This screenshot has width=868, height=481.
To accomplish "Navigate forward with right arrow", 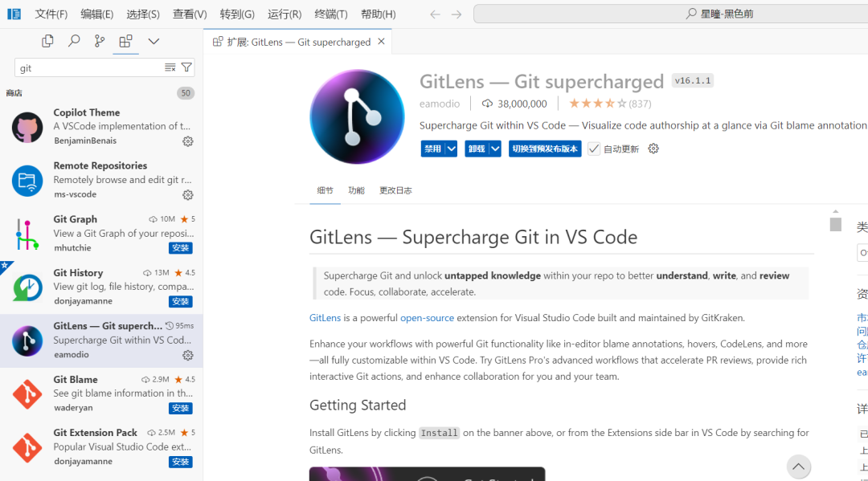I will click(x=457, y=14).
